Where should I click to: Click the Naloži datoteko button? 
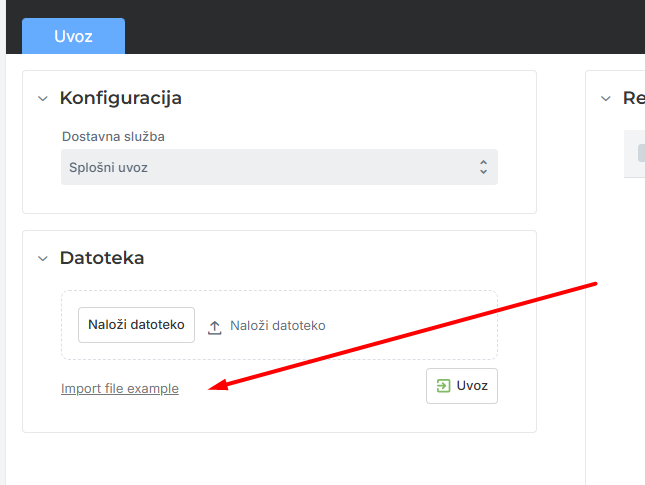point(137,325)
